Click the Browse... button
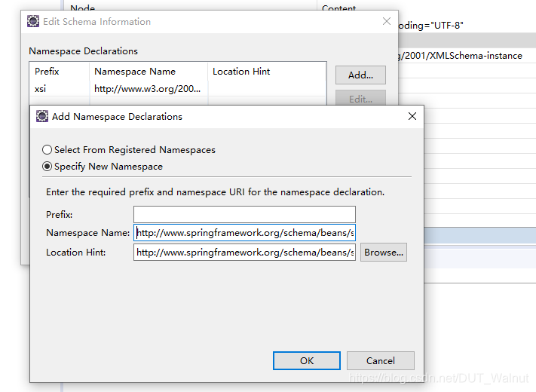The image size is (536, 392). pyautogui.click(x=384, y=253)
